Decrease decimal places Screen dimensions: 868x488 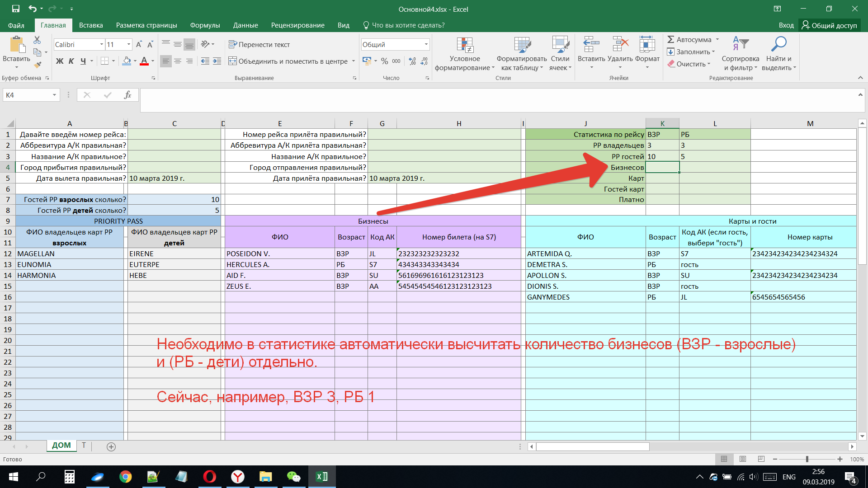tap(424, 61)
